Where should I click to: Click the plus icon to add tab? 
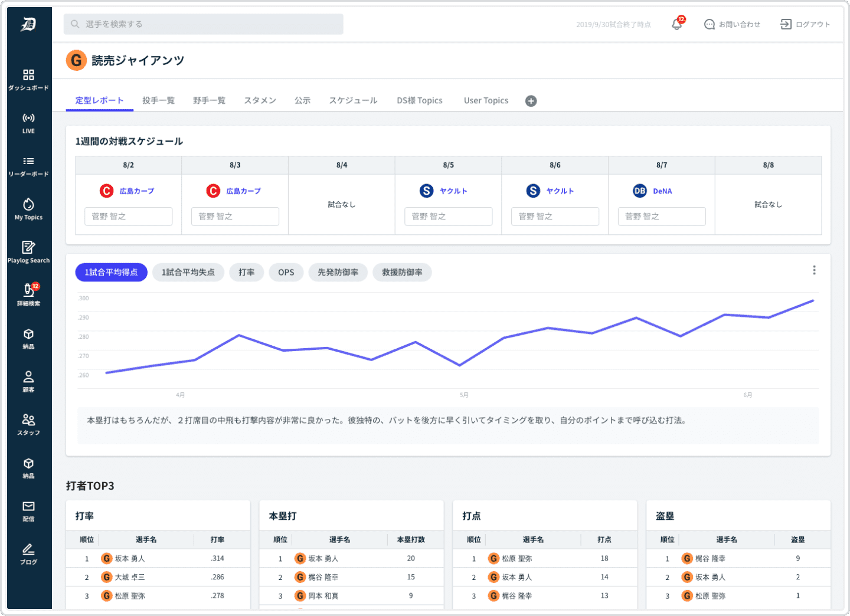(531, 101)
